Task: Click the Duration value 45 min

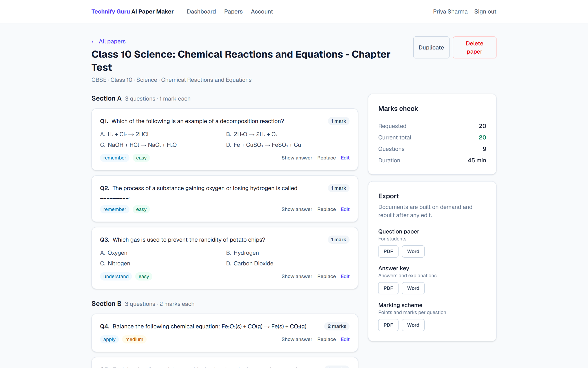Action: [x=477, y=160]
